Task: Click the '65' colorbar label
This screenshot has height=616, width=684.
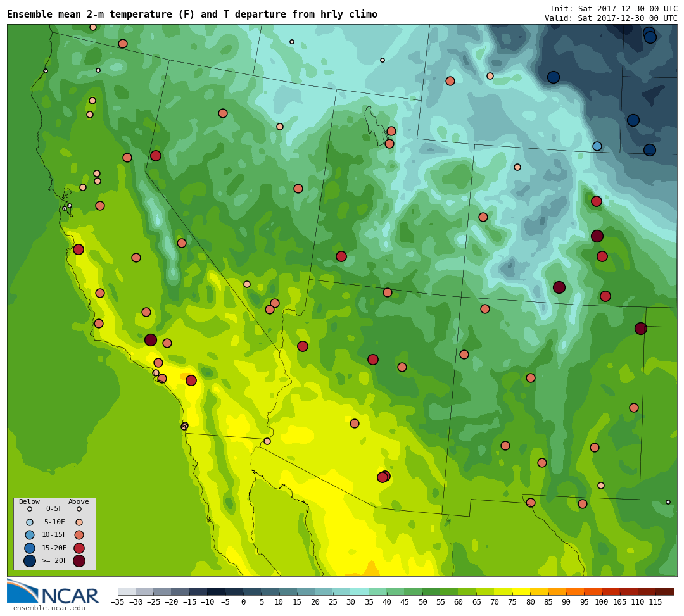Action: 477,602
